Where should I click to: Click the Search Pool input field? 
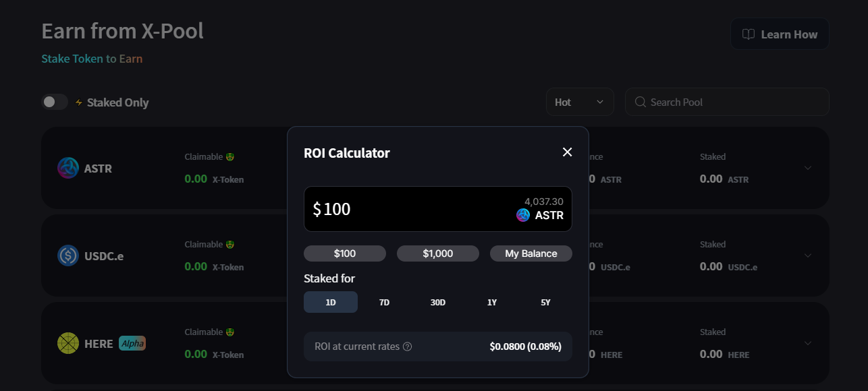click(x=727, y=102)
